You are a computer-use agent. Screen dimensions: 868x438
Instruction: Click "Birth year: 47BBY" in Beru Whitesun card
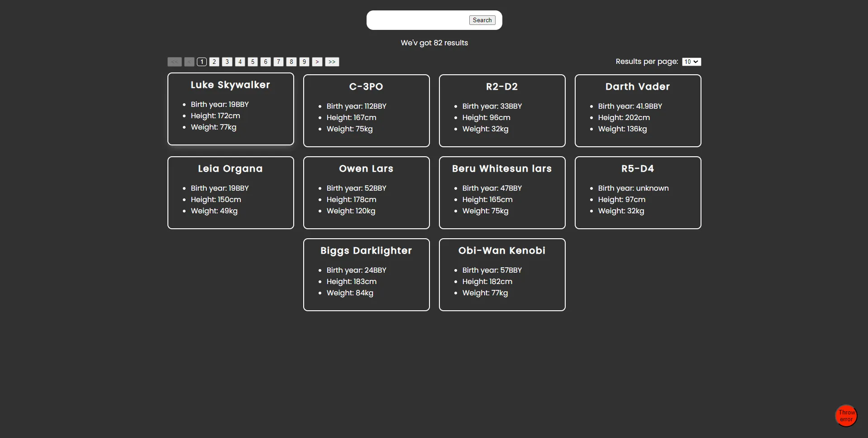(492, 188)
